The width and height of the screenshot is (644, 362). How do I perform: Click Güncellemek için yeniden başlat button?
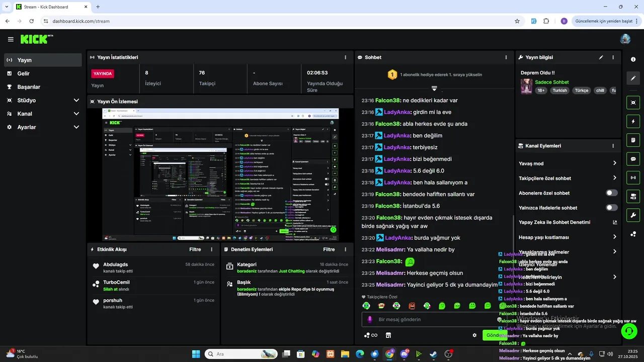click(606, 21)
